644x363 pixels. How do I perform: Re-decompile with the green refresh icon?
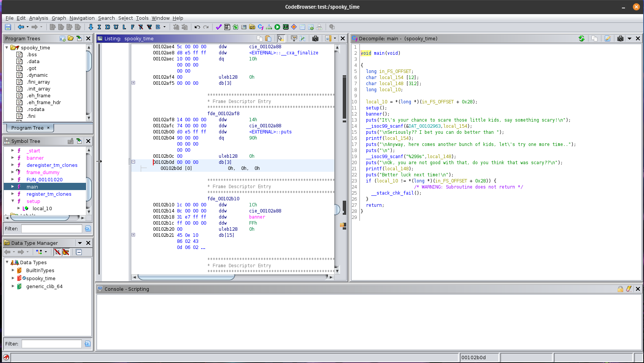pos(581,38)
